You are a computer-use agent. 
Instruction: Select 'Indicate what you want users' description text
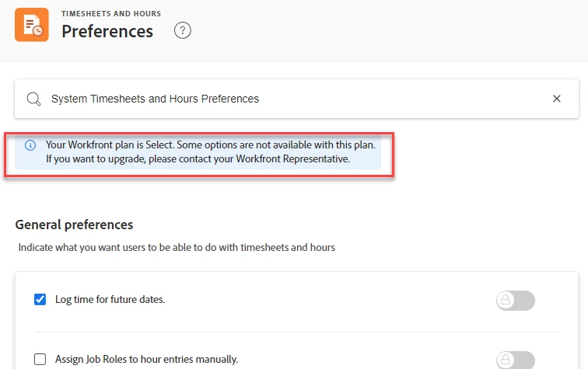pos(177,247)
